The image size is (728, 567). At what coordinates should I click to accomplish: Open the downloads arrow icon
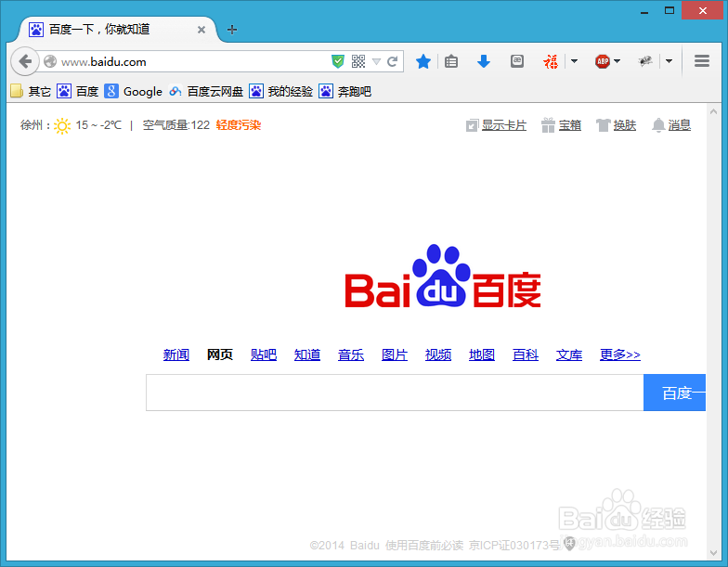click(484, 61)
